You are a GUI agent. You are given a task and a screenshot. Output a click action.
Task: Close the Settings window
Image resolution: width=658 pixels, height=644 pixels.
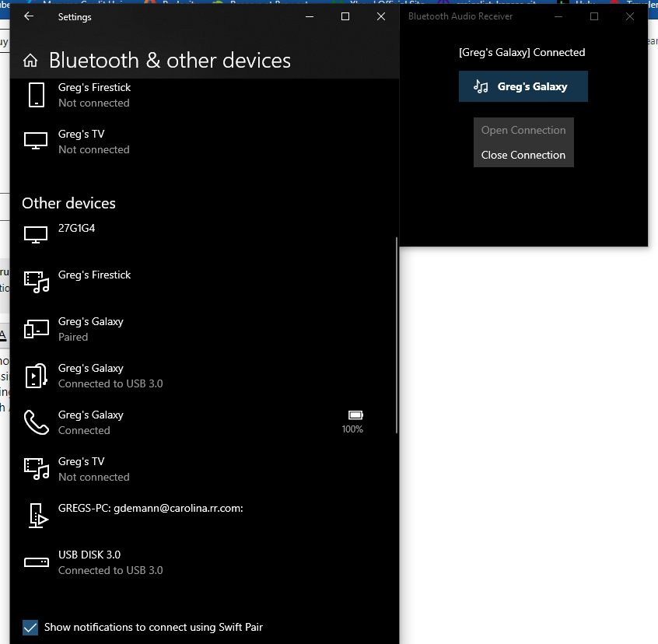point(380,16)
